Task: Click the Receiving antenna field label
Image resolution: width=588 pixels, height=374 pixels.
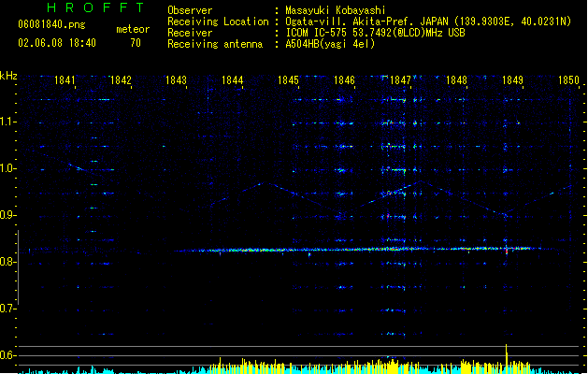Action: (215, 44)
